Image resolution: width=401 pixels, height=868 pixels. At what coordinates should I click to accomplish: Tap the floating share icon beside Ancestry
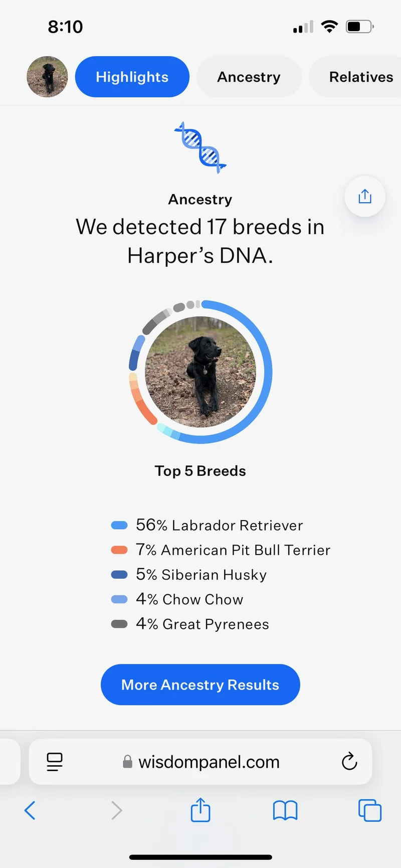click(365, 196)
